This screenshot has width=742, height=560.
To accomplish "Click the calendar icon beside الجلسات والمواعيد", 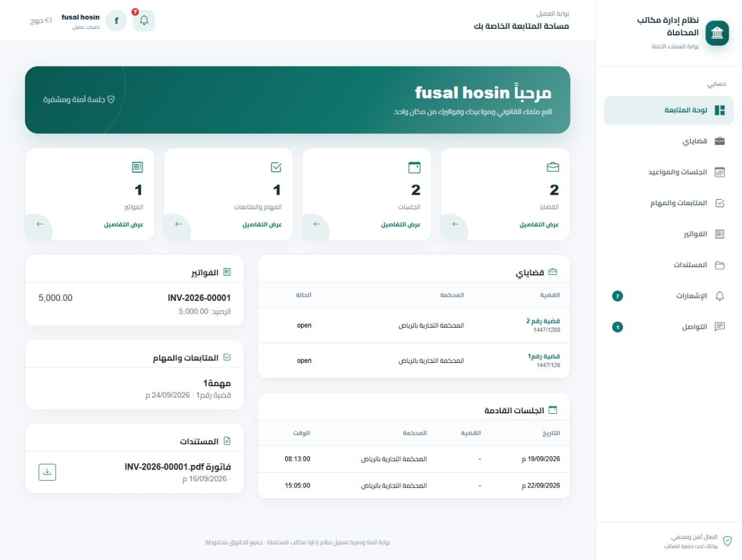I will pos(720,172).
